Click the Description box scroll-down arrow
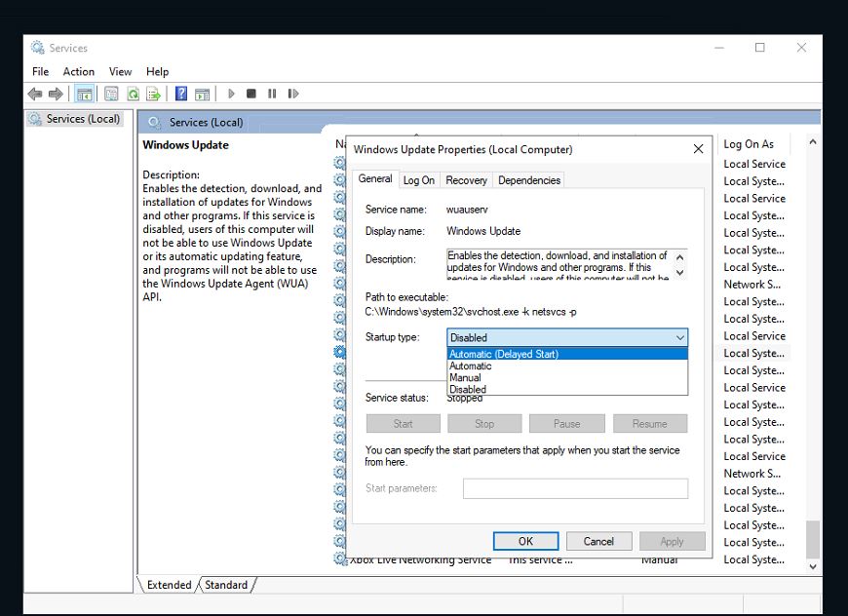Image resolution: width=848 pixels, height=616 pixels. tap(680, 273)
